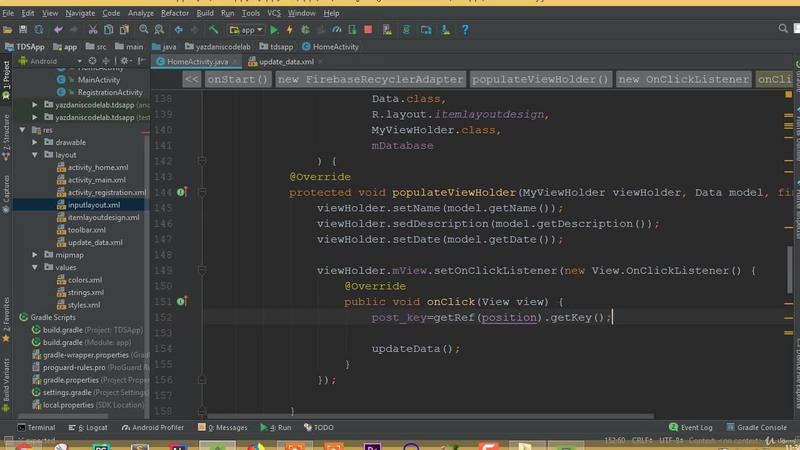Viewport: 800px width, 450px height.
Task: Open Find with the magnifier icon
Action: point(144,30)
